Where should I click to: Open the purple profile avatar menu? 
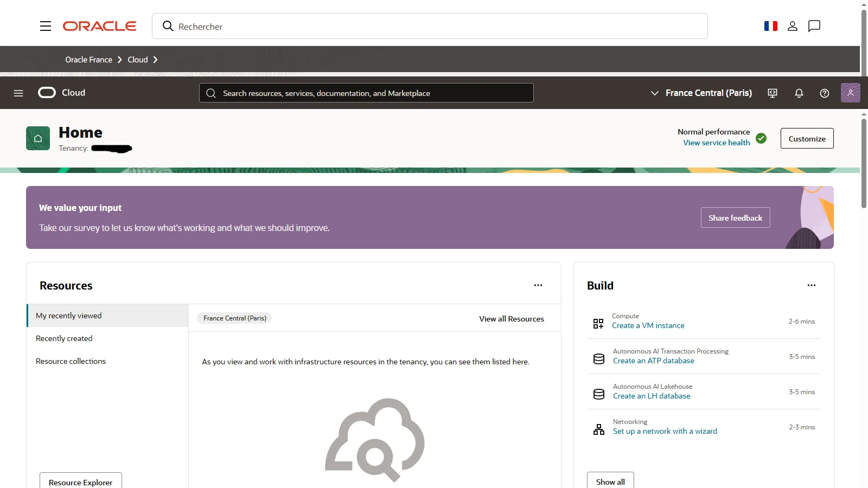(x=850, y=93)
